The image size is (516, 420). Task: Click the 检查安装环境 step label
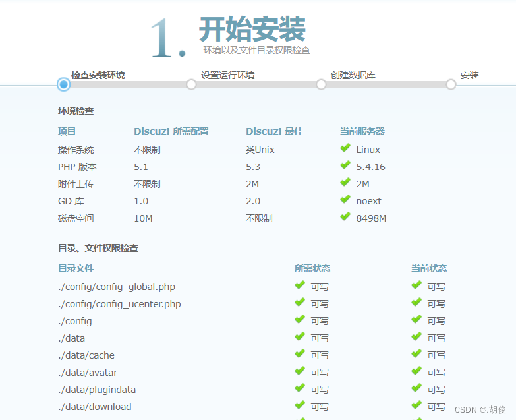point(98,75)
